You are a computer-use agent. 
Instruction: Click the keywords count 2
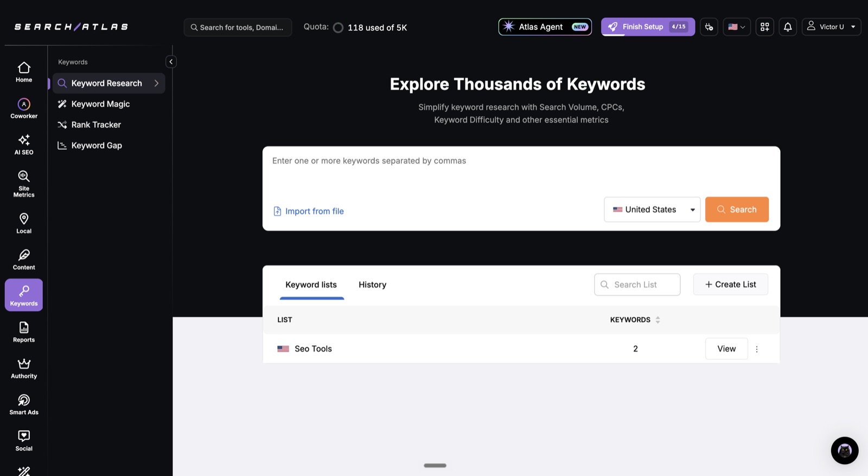(x=635, y=349)
